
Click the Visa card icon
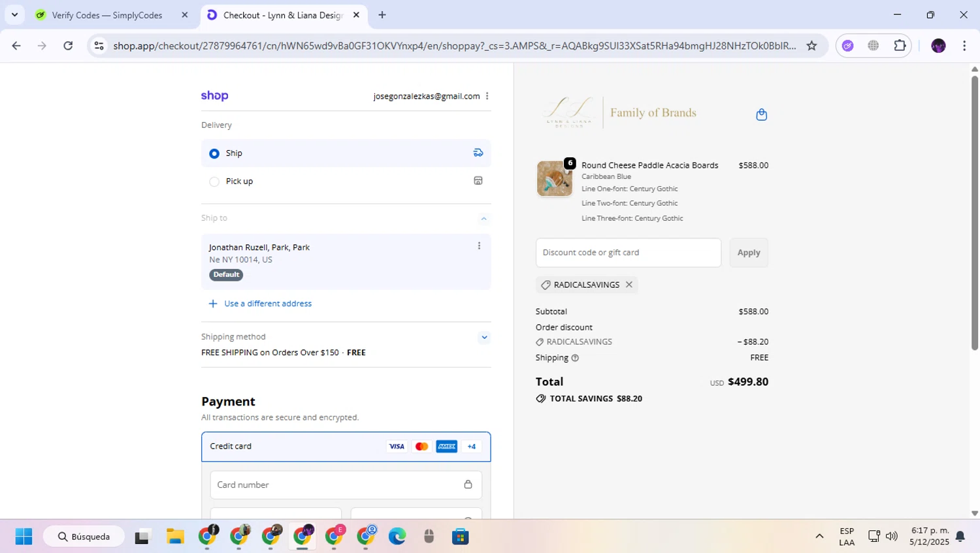pos(397,447)
